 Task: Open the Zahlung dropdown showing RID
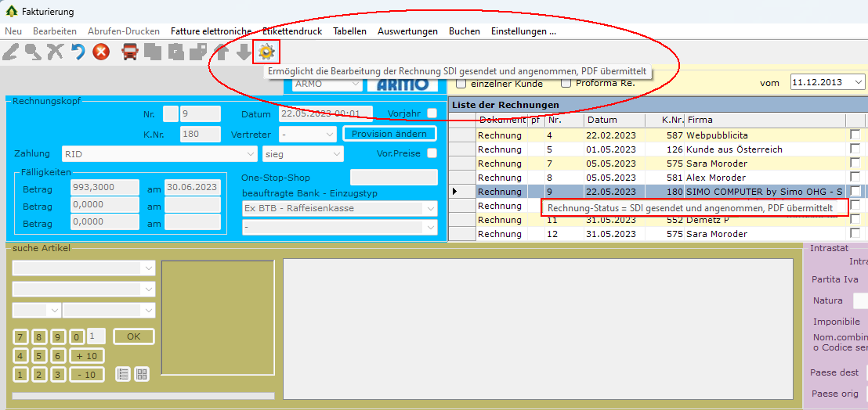[250, 153]
